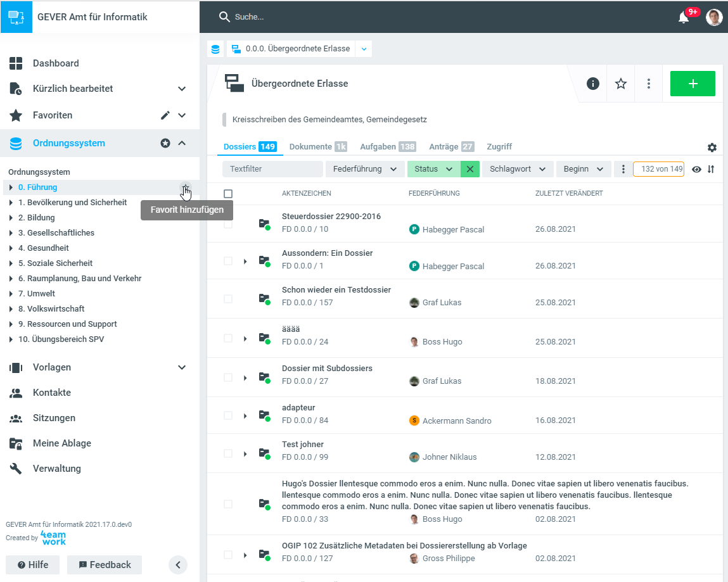
Task: Check the box for Schon wieder ein Testdossier
Action: click(228, 298)
